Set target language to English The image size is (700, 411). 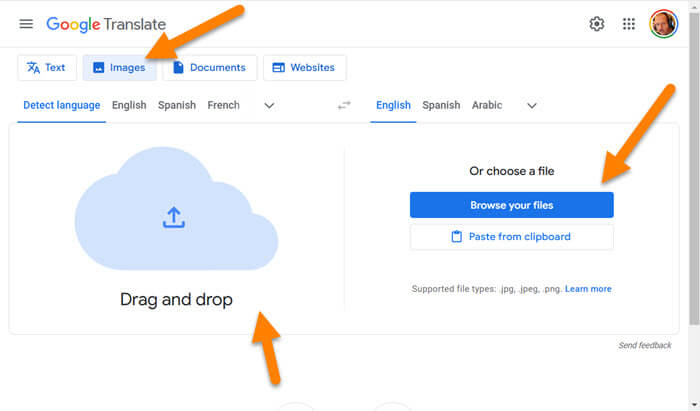393,105
